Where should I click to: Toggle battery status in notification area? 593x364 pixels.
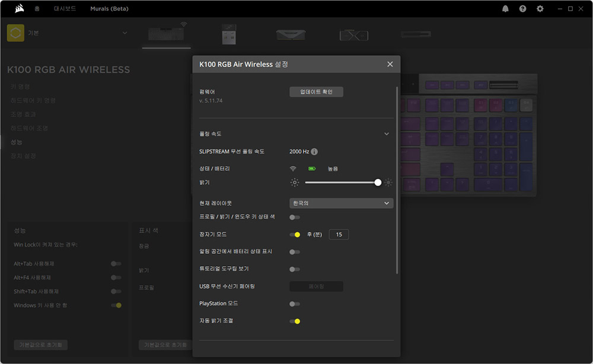295,252
